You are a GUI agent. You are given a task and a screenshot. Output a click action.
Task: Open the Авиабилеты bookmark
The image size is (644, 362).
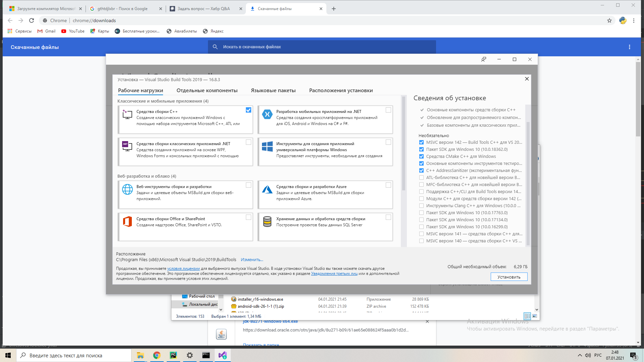(182, 31)
